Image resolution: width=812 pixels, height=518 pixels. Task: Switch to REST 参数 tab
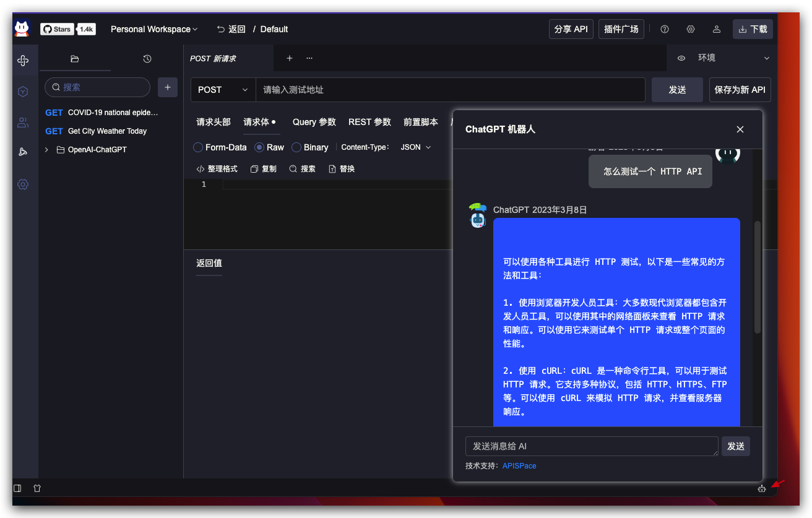pos(370,122)
